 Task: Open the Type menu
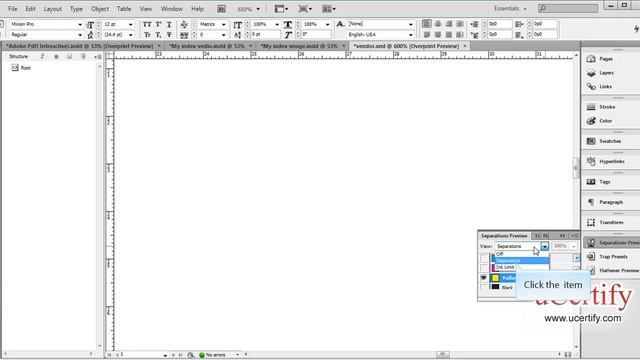pos(76,9)
